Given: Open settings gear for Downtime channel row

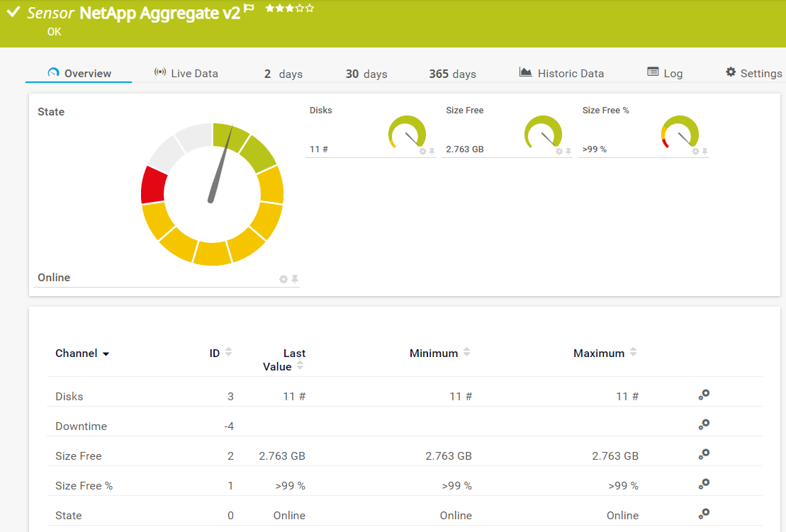Looking at the screenshot, I should click(x=703, y=425).
